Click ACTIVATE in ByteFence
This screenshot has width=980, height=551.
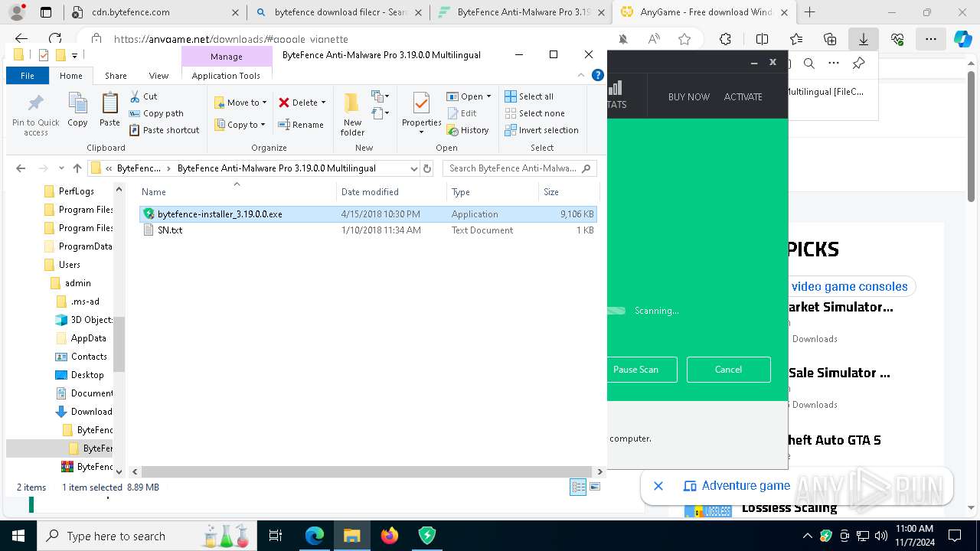click(x=743, y=97)
